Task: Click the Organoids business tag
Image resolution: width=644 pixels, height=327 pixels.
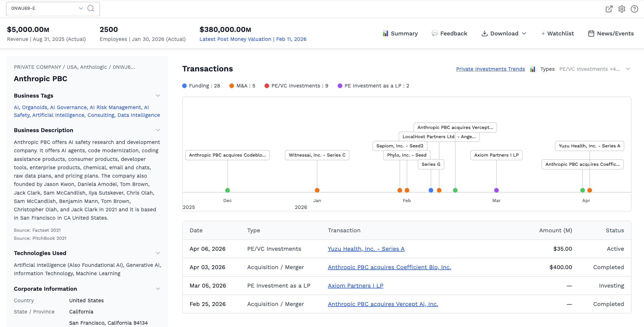Action: tap(35, 107)
